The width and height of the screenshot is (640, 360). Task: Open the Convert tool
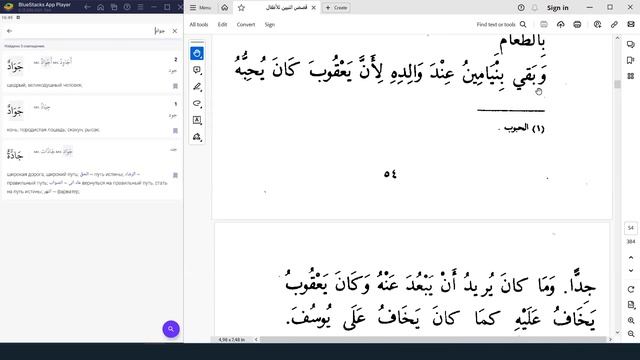click(x=246, y=24)
